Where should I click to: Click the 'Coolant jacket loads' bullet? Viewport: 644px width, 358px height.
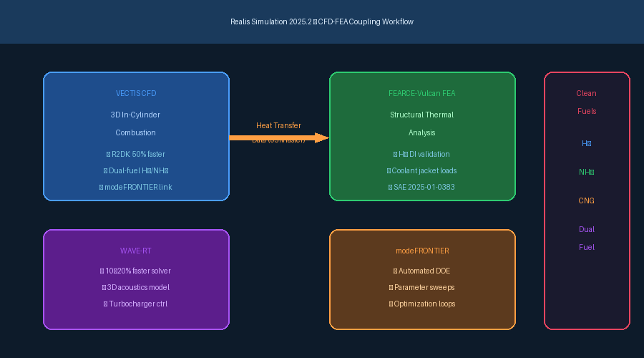(421, 170)
